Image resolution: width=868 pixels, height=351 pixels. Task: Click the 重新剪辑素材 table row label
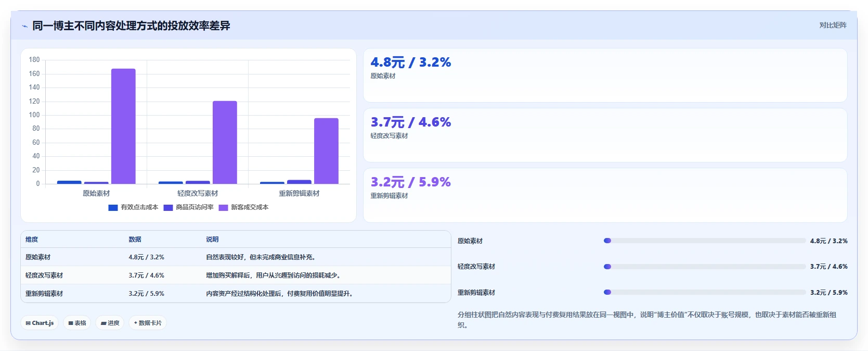coord(44,294)
